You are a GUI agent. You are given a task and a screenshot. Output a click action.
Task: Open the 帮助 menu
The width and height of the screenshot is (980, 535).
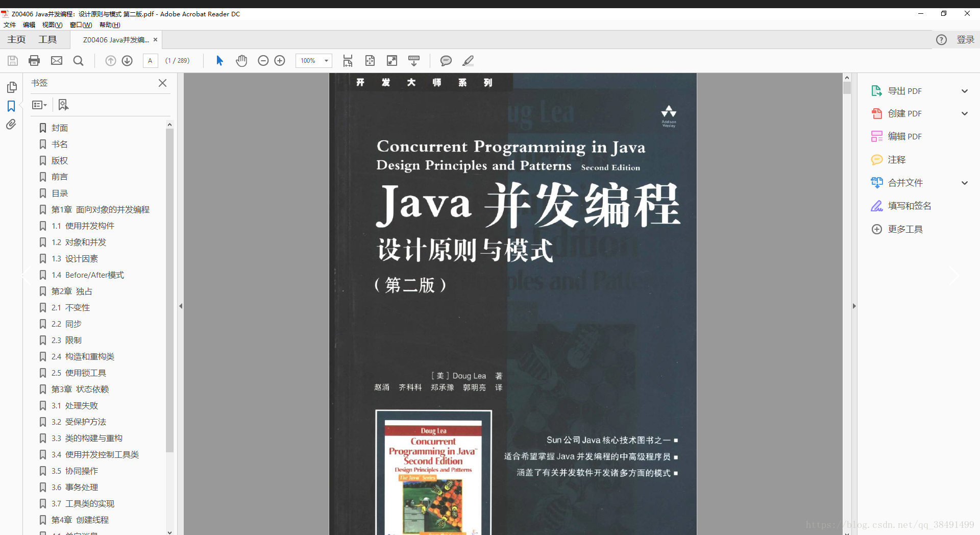[110, 25]
